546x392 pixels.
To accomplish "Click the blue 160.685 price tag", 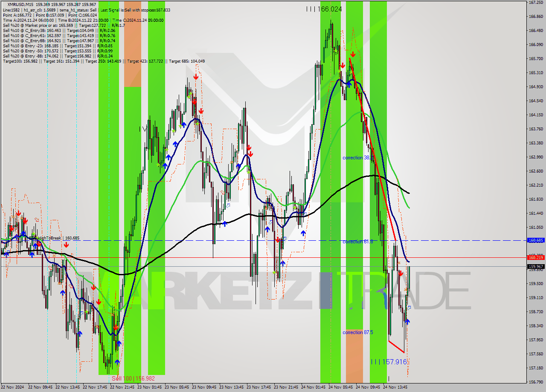I will tap(536, 240).
